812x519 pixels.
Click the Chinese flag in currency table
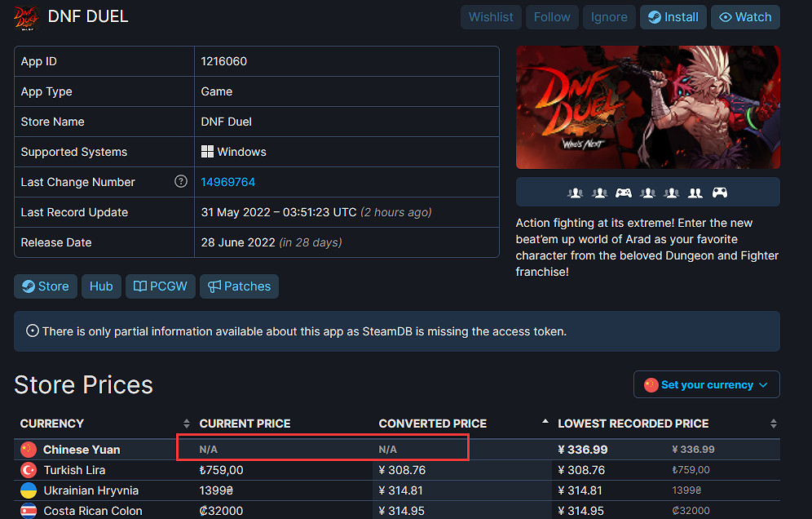[x=29, y=450]
